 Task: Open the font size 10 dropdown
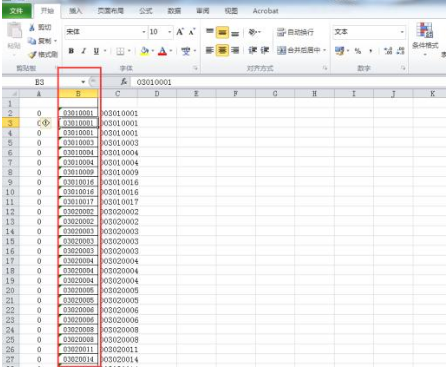(170, 32)
